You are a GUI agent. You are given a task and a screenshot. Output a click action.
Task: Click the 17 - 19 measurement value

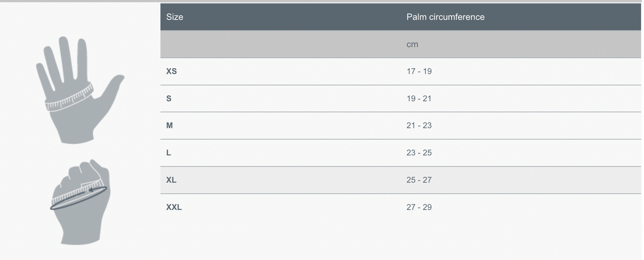pyautogui.click(x=419, y=71)
